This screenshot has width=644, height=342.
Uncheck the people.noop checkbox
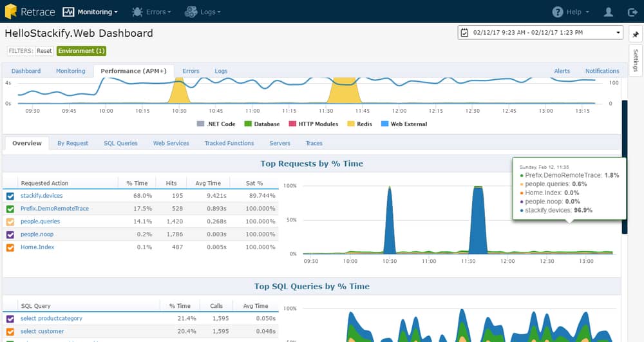[x=10, y=235]
